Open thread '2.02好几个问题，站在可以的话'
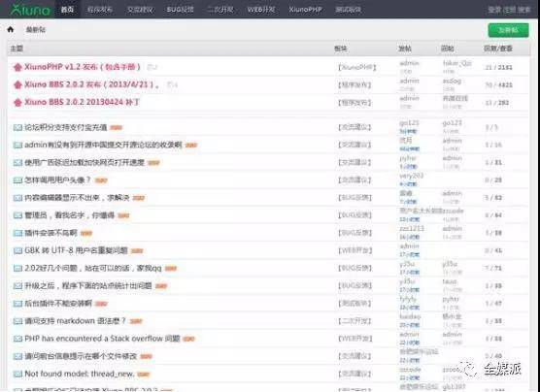Viewport: 540px width, 392px height. [x=93, y=268]
